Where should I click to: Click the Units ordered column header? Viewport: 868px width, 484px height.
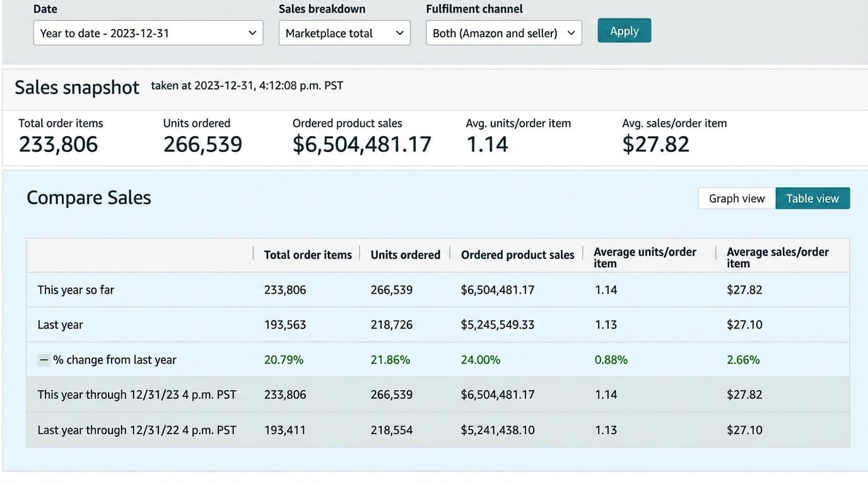point(406,255)
